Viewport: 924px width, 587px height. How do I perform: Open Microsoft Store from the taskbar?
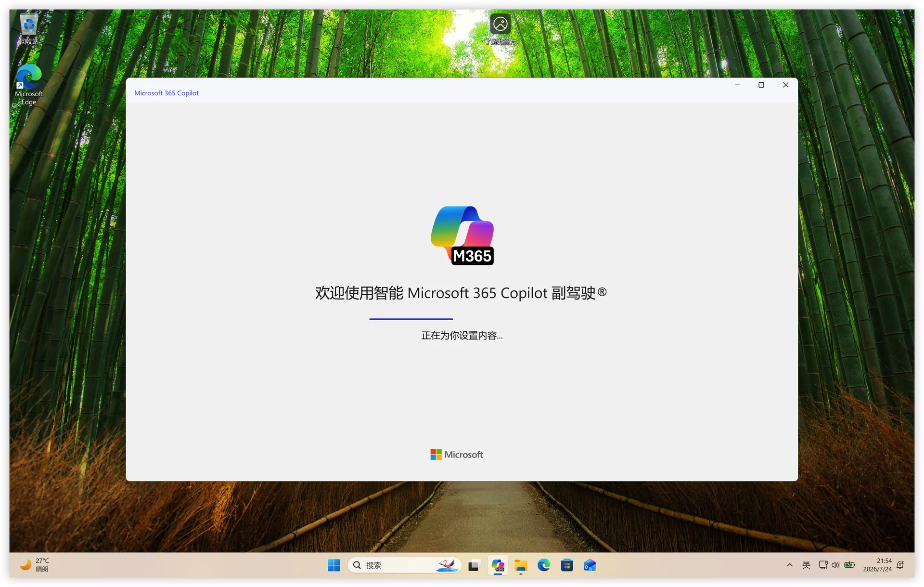coord(567,565)
